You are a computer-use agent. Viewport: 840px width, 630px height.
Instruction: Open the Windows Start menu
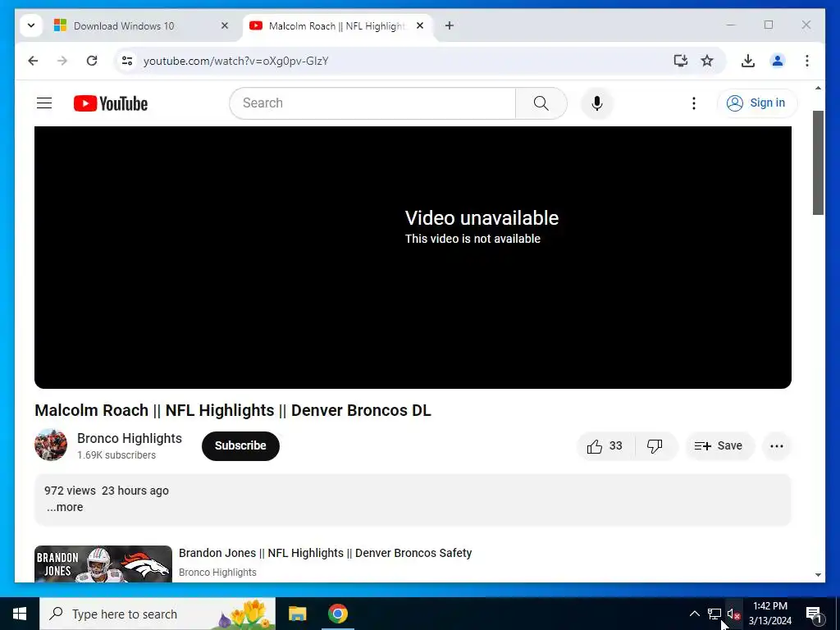click(x=20, y=614)
